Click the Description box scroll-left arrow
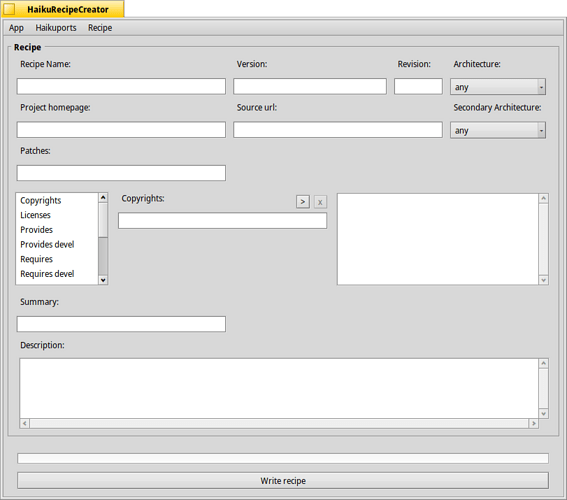This screenshot has height=500, width=567. pos(25,423)
